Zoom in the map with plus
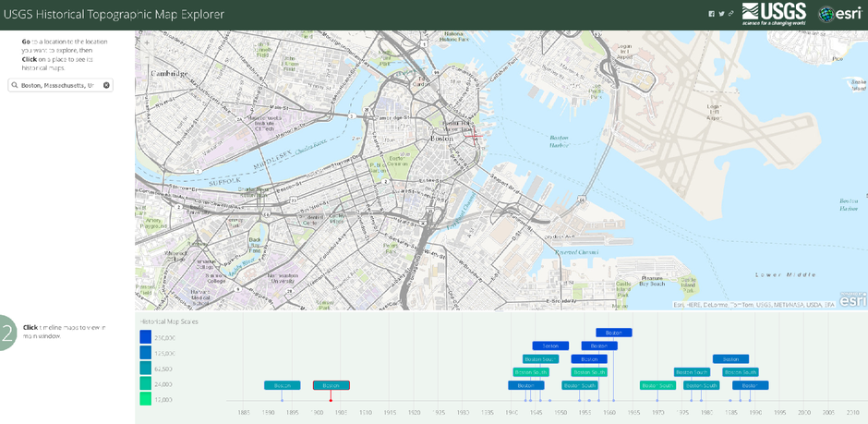This screenshot has width=868, height=424. (147, 42)
